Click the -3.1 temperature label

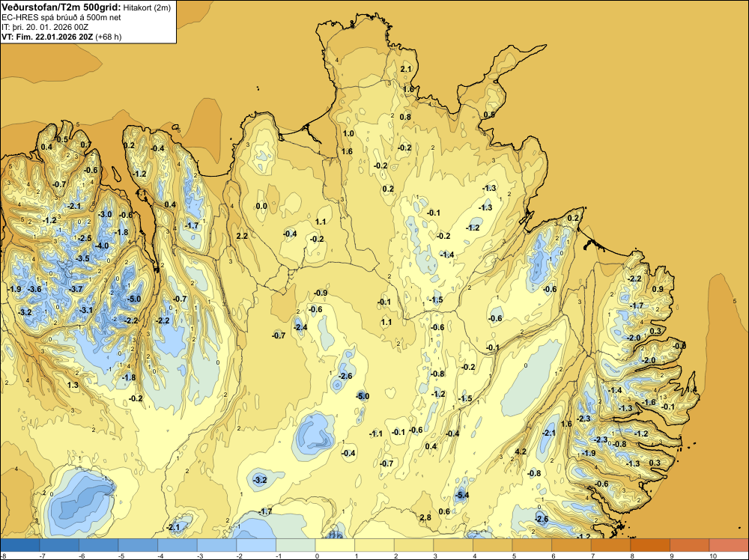pyautogui.click(x=86, y=310)
